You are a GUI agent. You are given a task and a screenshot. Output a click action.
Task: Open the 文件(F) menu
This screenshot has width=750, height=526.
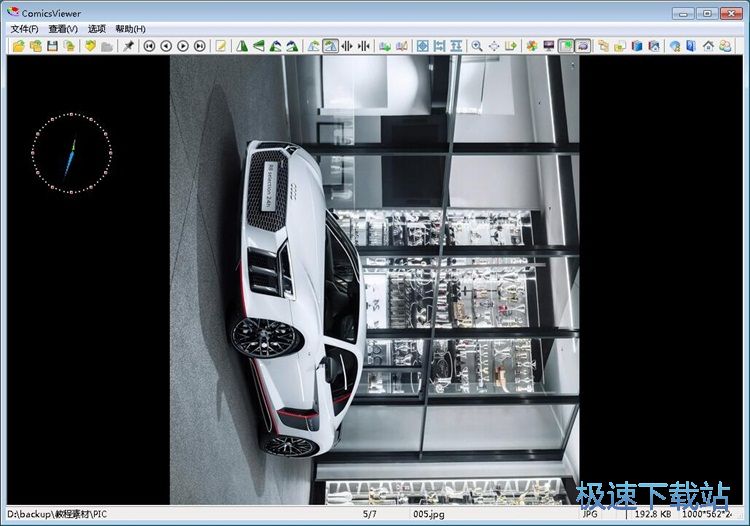[24, 29]
